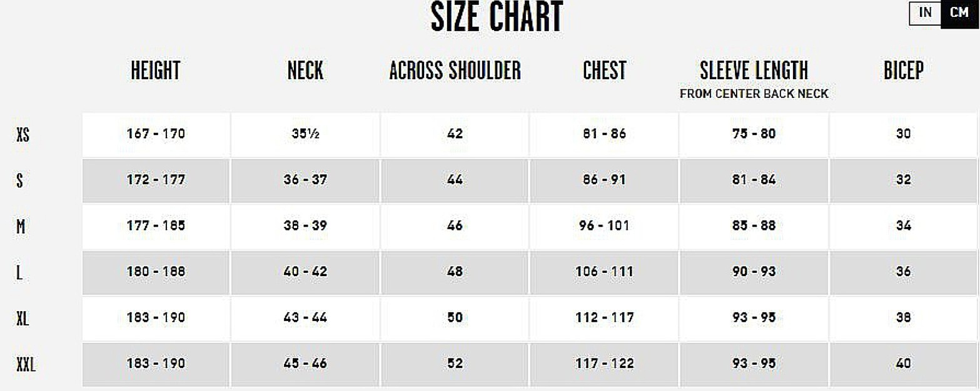The image size is (980, 391).
Task: Switch units to inches (IN)
Action: tap(926, 14)
